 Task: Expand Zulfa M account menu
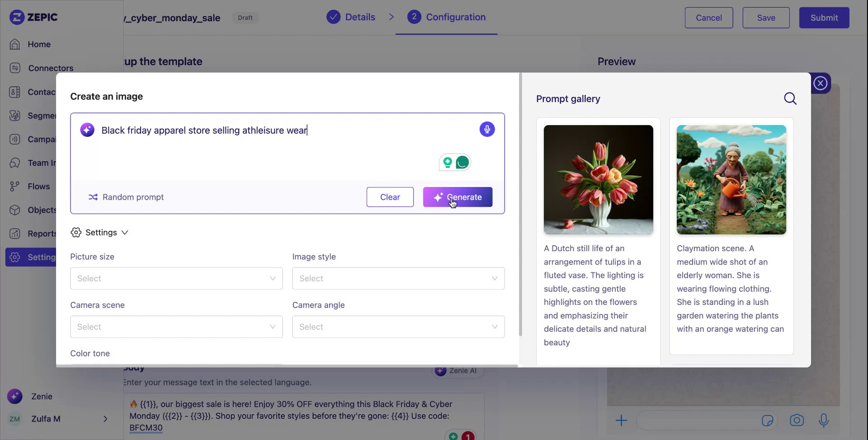tap(105, 419)
